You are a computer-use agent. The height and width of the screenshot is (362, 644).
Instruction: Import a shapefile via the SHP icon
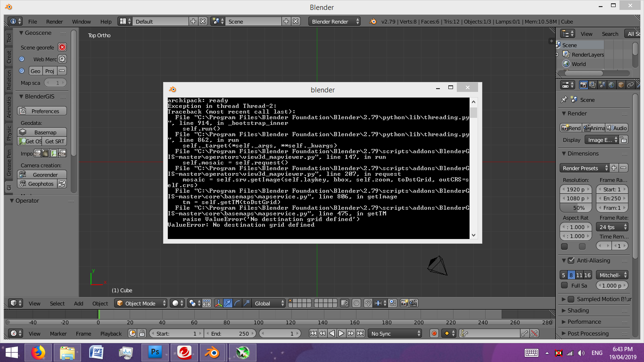tap(37, 154)
